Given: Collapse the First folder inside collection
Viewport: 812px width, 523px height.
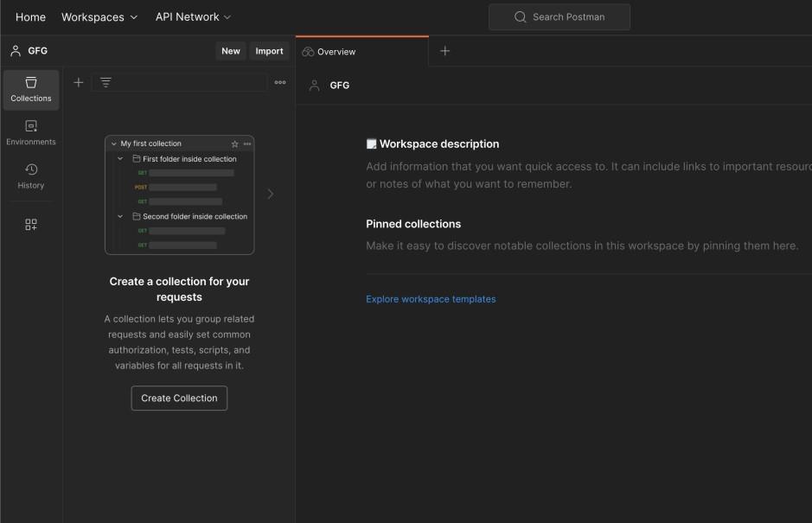Looking at the screenshot, I should (120, 159).
